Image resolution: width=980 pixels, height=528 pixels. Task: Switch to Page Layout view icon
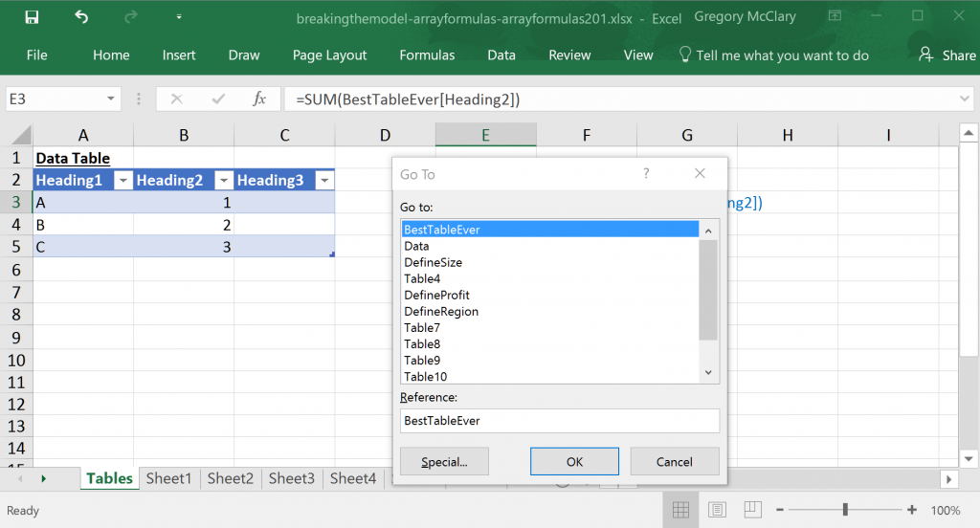(x=718, y=510)
